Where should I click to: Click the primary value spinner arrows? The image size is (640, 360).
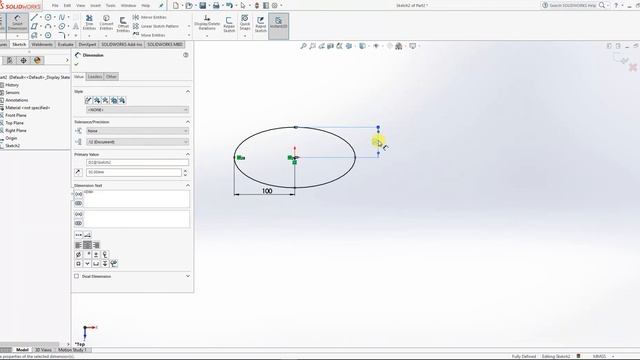185,173
